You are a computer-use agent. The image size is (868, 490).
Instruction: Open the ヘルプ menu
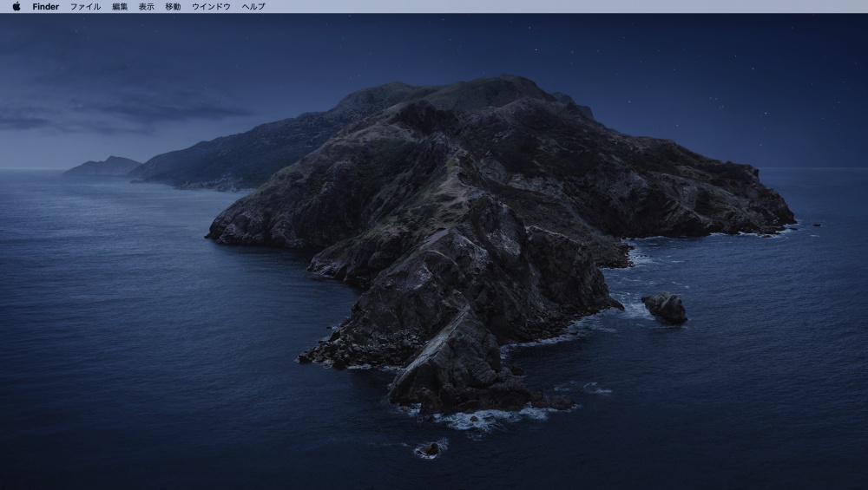point(253,7)
